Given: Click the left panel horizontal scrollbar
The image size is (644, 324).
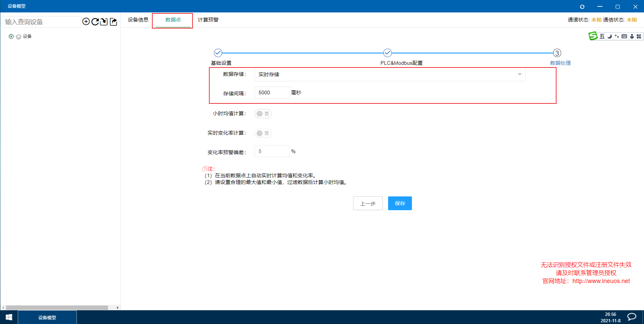Looking at the screenshot, I should pyautogui.click(x=57, y=308).
